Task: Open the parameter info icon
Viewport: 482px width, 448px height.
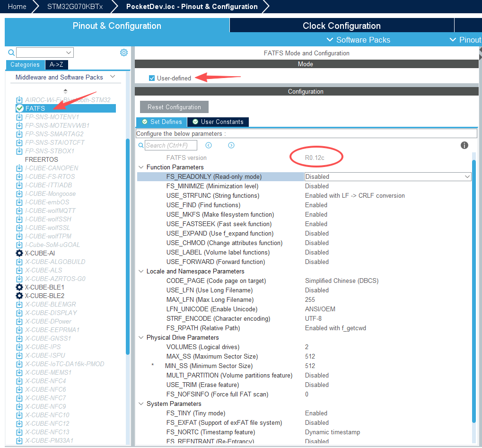Action: click(464, 145)
